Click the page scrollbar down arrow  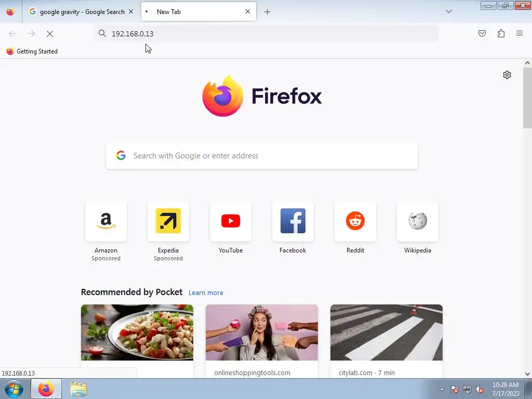pos(527,374)
